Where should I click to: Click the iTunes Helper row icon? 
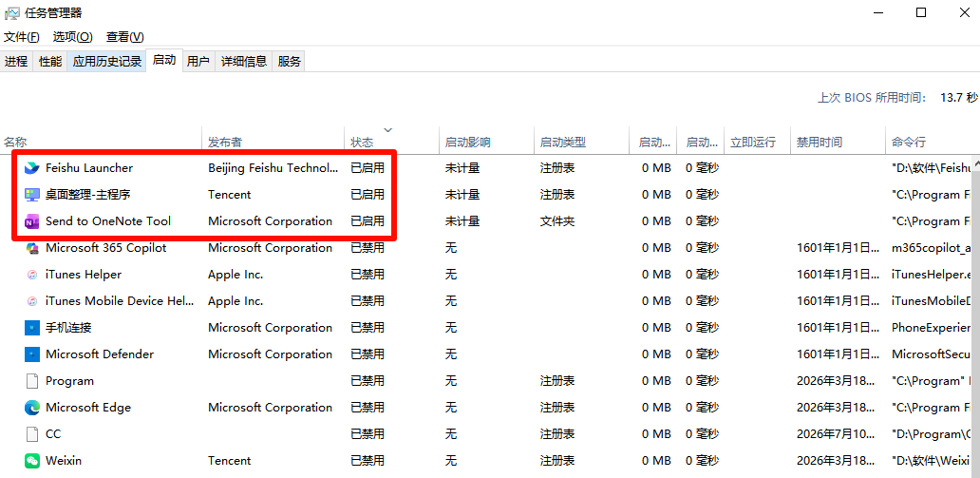[x=32, y=274]
